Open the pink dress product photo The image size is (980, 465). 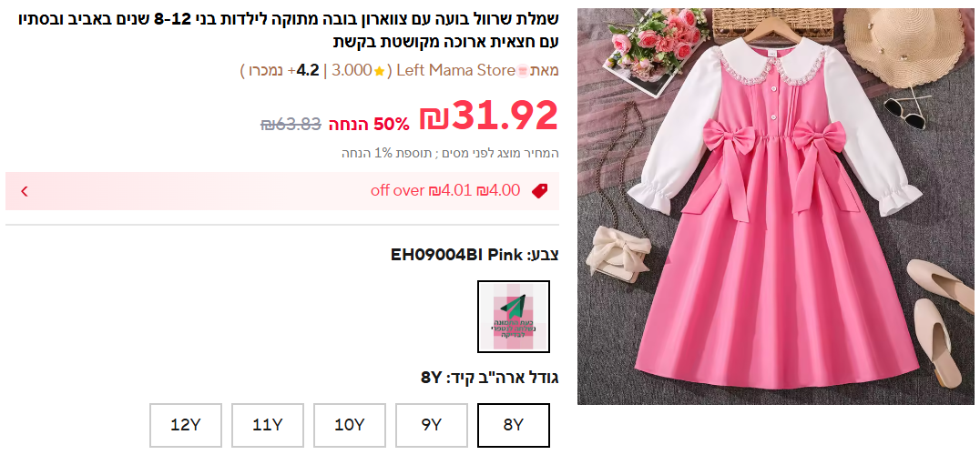776,206
